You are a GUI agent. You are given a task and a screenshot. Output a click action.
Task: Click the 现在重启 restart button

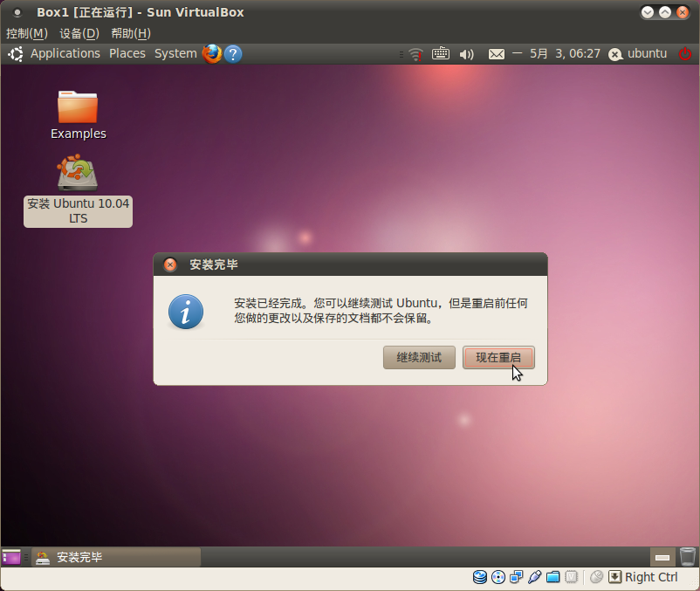(498, 358)
